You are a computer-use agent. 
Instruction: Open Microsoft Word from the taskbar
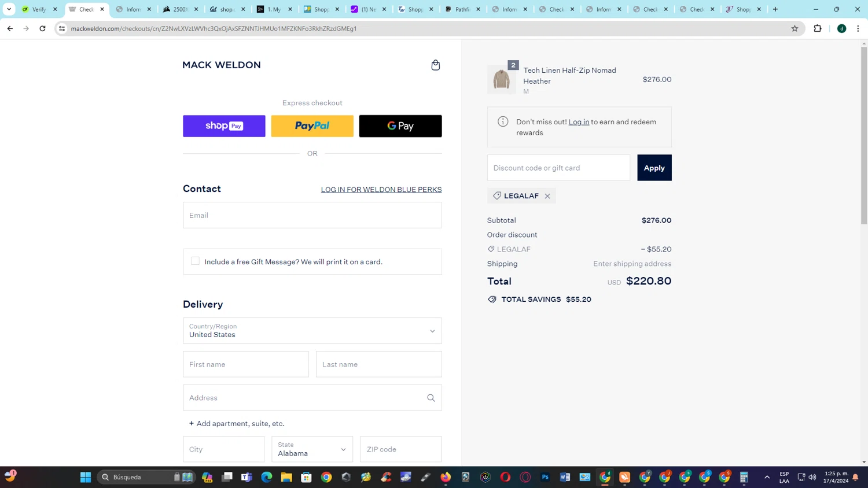point(565,477)
